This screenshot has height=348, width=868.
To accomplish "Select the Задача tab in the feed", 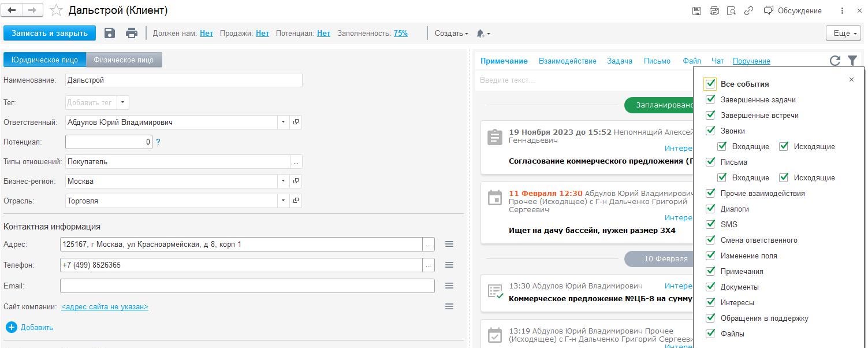I will point(620,61).
